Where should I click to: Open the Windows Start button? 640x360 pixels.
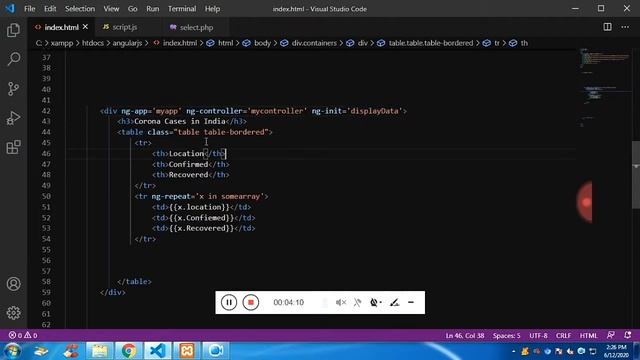click(x=12, y=351)
